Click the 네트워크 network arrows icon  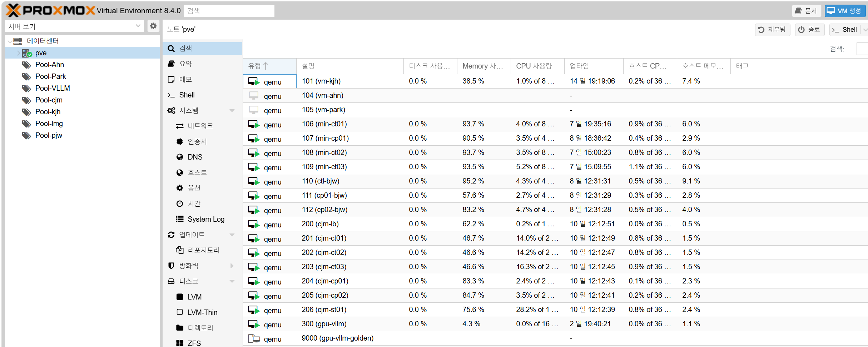(180, 126)
